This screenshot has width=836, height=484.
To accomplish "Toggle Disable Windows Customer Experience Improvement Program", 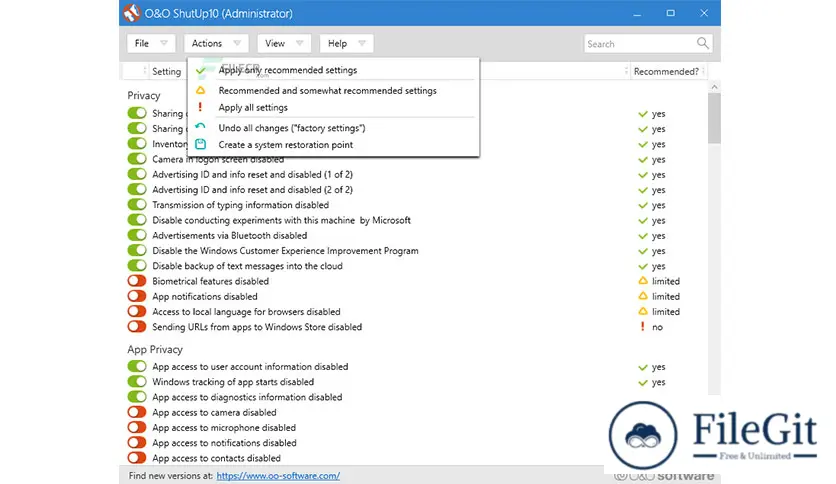I will click(x=137, y=250).
